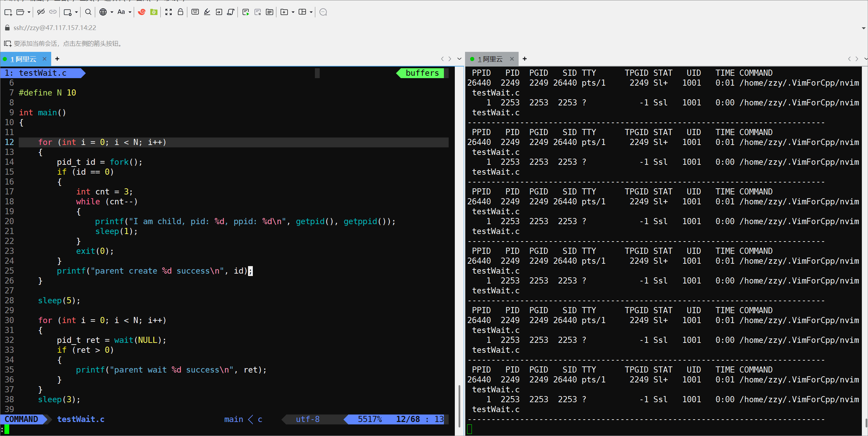Expand the globe encoding dropdown arrow
The image size is (868, 436).
click(112, 12)
